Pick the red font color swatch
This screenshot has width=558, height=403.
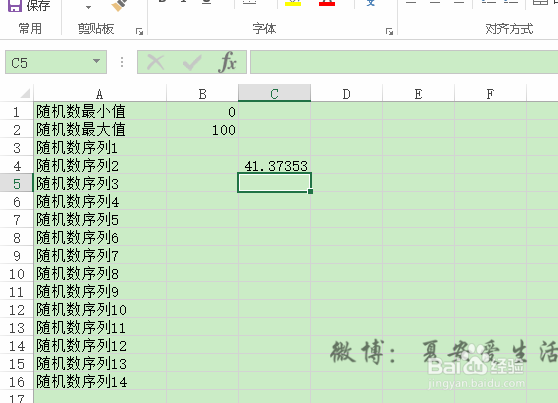[327, 4]
